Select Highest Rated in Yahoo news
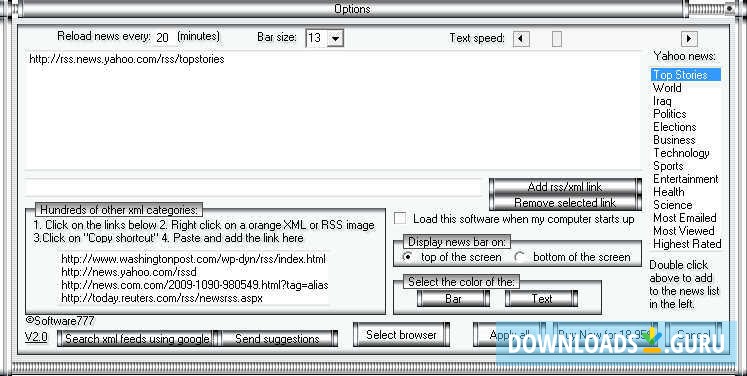Screen dimensions: 747x376 click(685, 244)
